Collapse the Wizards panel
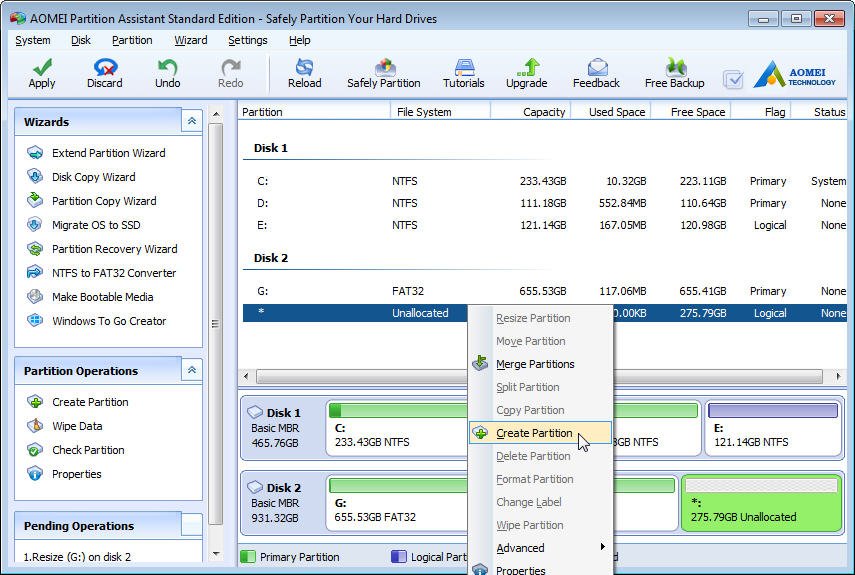 tap(192, 121)
